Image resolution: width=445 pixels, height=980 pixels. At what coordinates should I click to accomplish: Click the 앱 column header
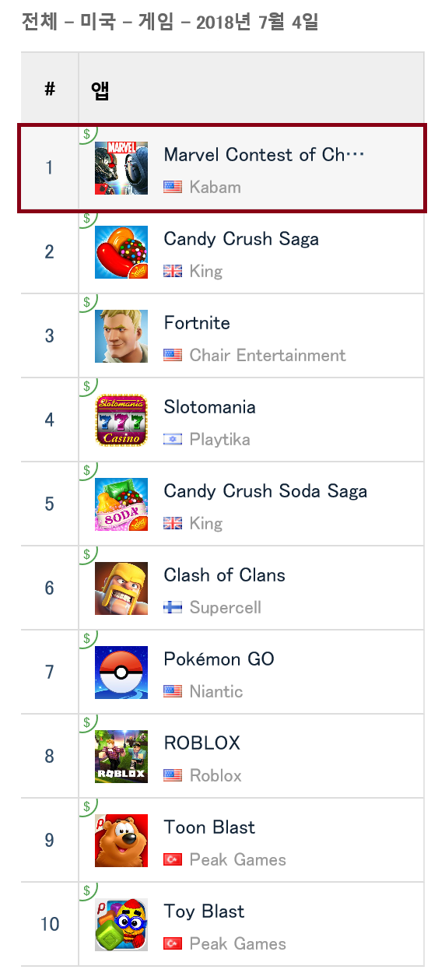pos(100,90)
